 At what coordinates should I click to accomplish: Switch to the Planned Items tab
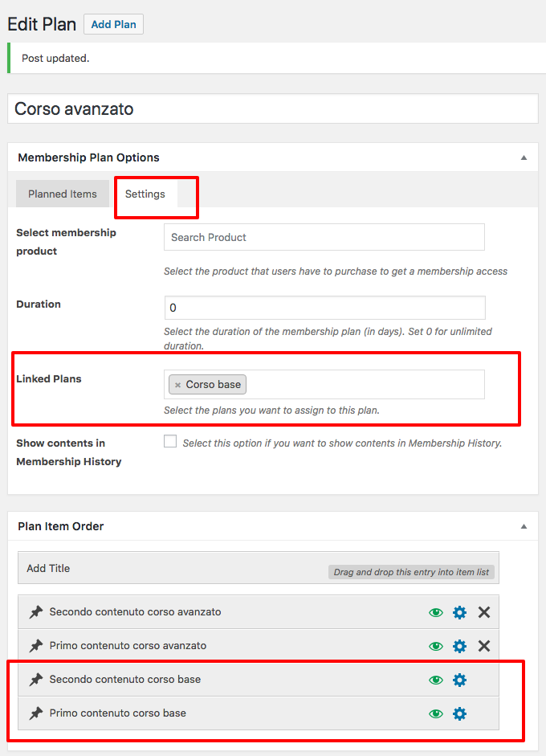tap(62, 194)
